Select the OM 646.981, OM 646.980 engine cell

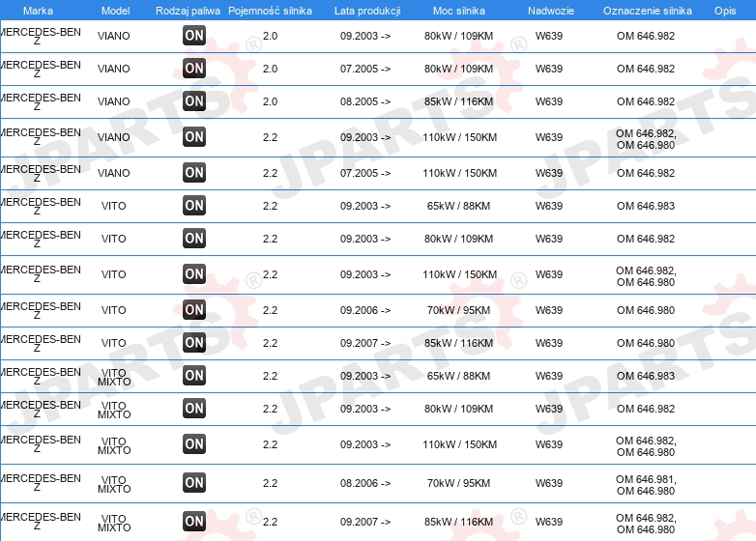click(x=646, y=485)
